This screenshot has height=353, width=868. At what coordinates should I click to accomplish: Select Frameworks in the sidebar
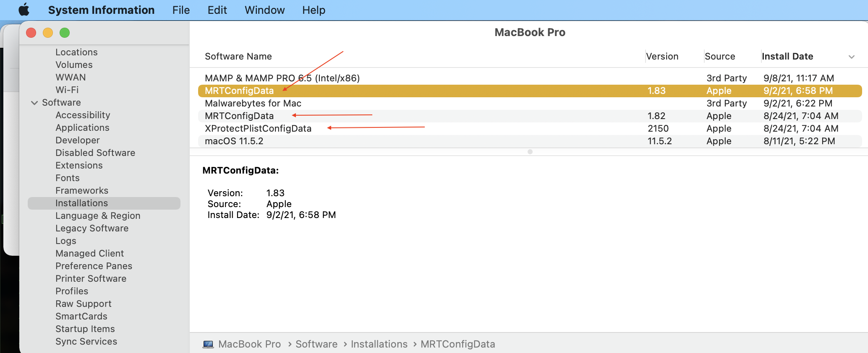tap(82, 190)
